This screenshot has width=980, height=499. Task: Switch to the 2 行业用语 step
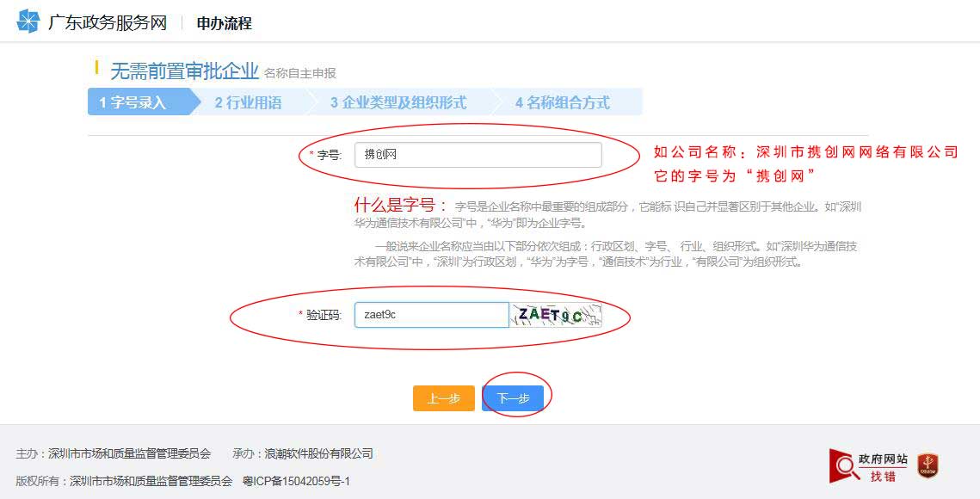[x=250, y=102]
